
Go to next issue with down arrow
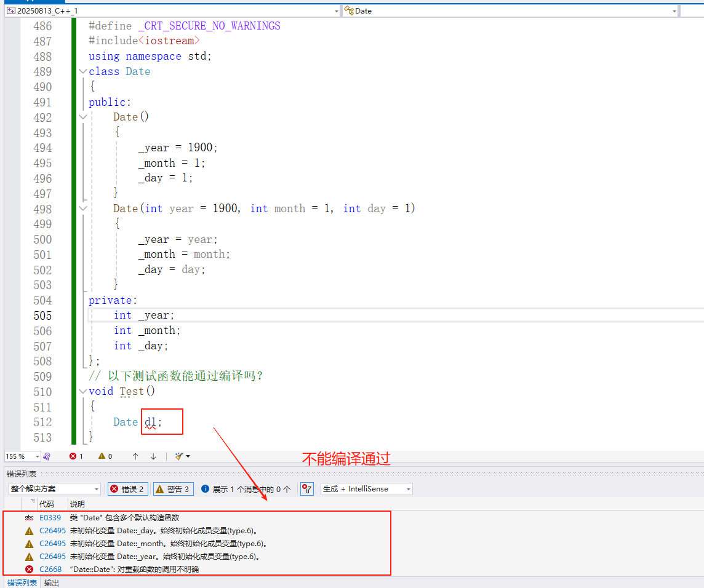click(x=153, y=456)
